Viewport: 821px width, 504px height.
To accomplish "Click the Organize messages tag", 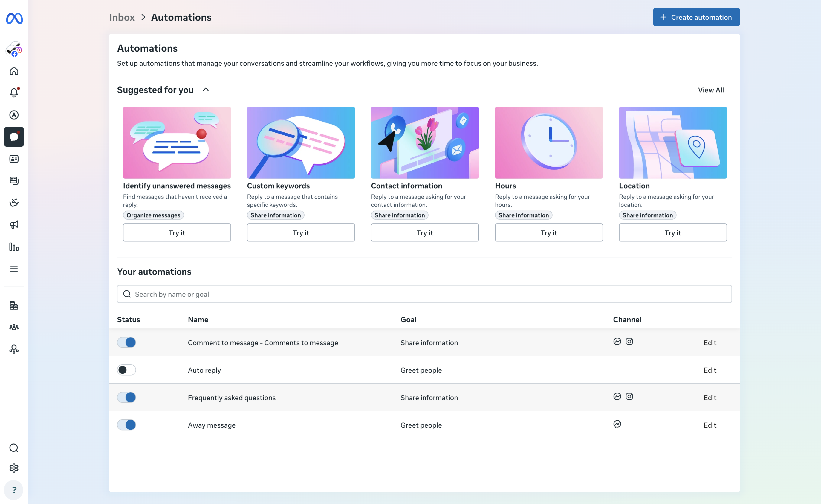I will pyautogui.click(x=154, y=215).
